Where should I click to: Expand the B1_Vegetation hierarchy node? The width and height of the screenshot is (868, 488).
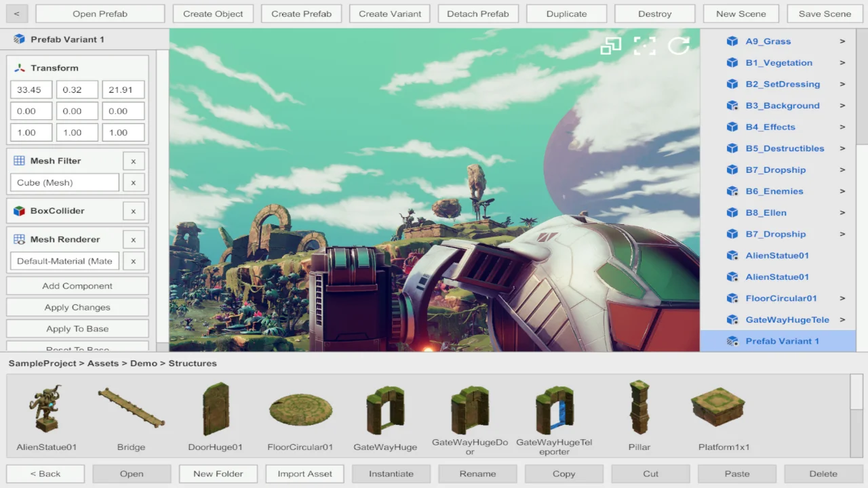click(842, 63)
